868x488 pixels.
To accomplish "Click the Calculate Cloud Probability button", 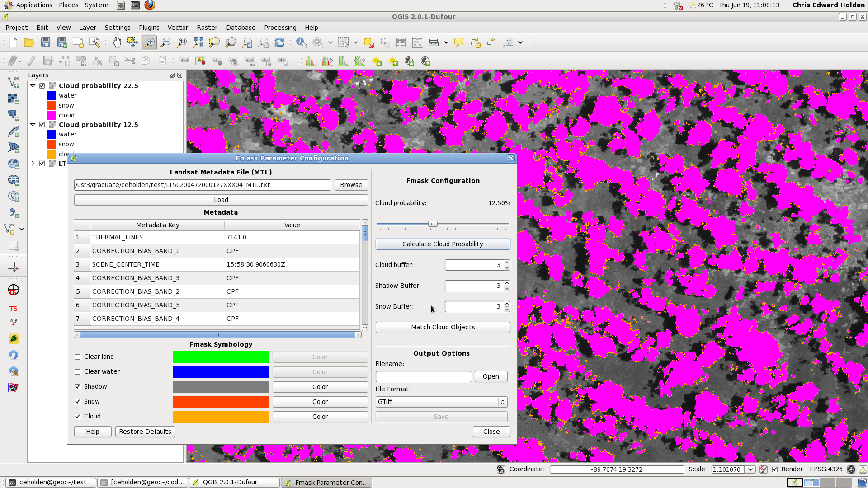I will 443,244.
